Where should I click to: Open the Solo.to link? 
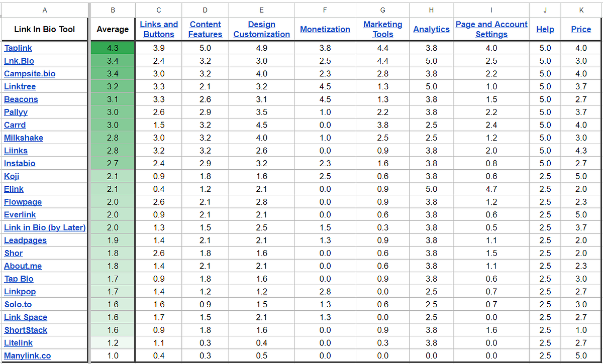click(18, 304)
